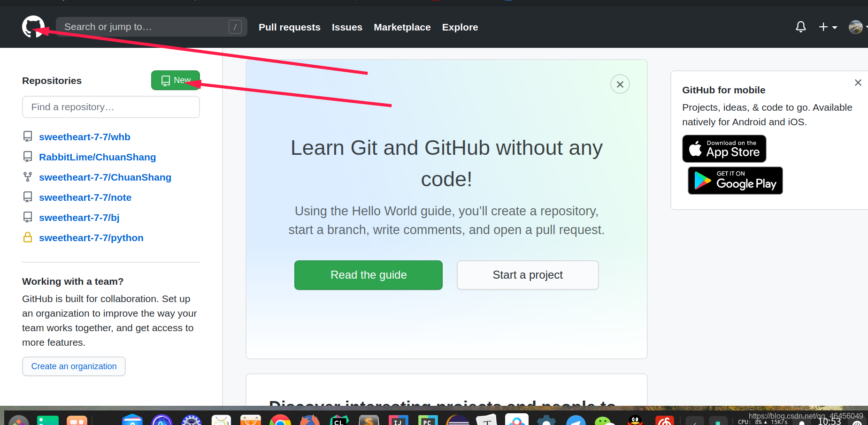Click the green New repository button

(x=176, y=80)
